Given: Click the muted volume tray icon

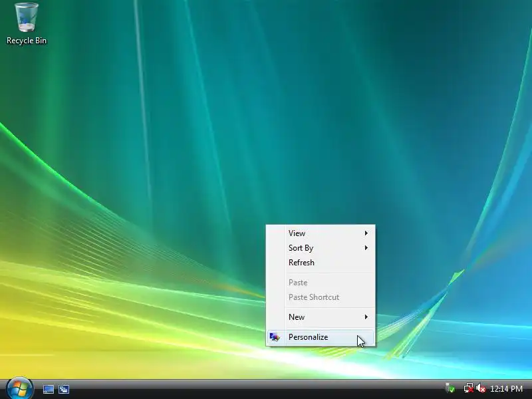Looking at the screenshot, I should 480,388.
